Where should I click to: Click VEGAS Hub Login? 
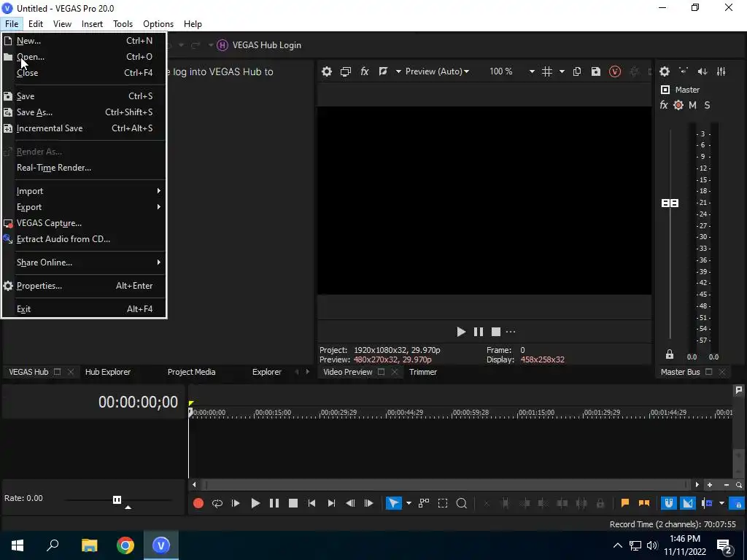[x=259, y=45]
